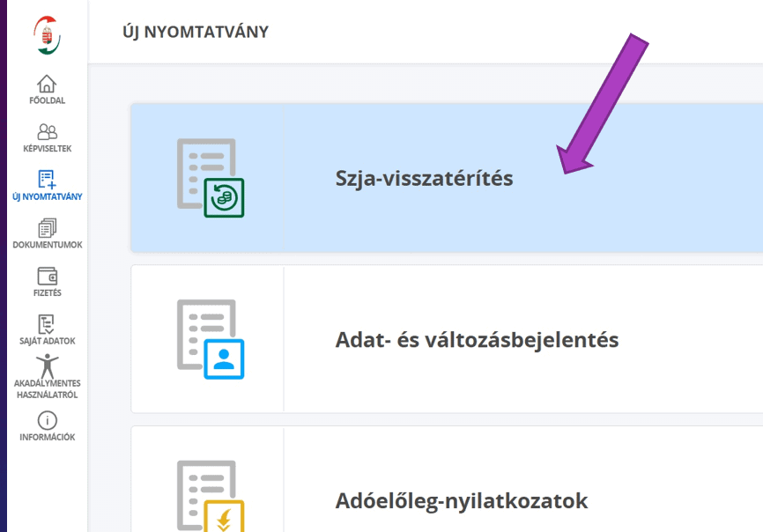Select the Új nyomtatvány sidebar icon
The image size is (763, 532).
(x=48, y=180)
